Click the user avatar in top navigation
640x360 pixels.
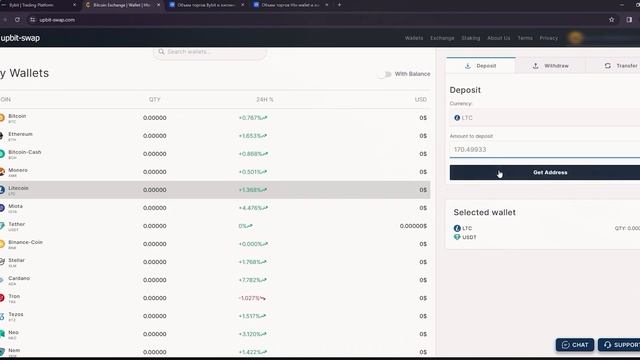pyautogui.click(x=576, y=38)
